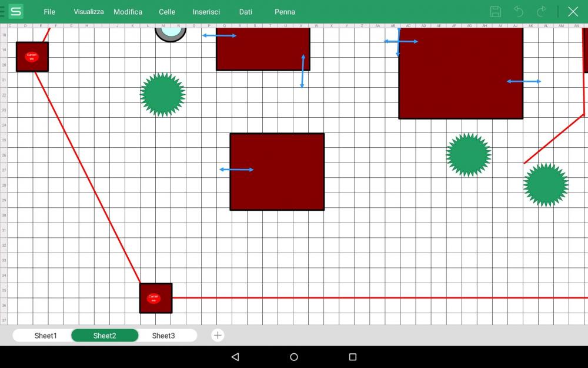Open the File menu
588x368 pixels.
49,12
